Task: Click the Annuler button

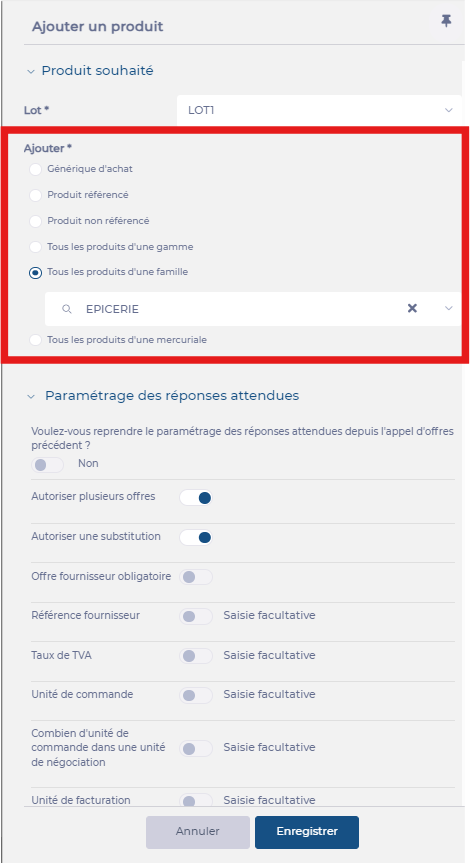Action: pyautogui.click(x=198, y=832)
